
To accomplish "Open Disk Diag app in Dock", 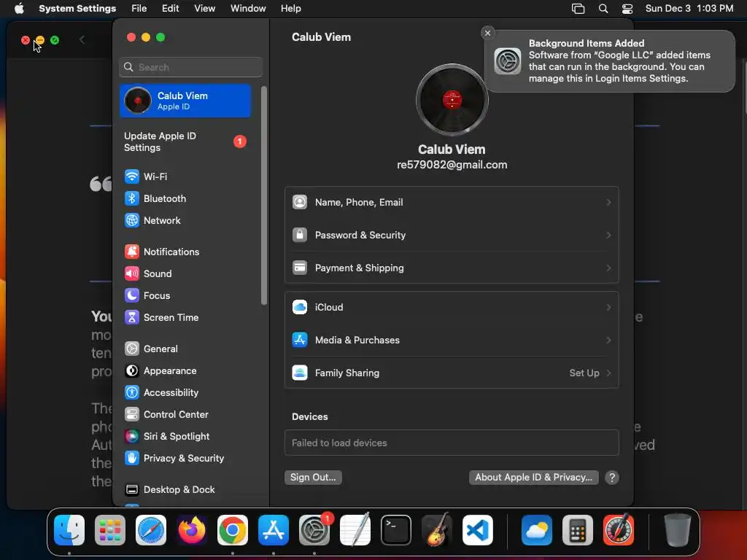I will pos(619,530).
